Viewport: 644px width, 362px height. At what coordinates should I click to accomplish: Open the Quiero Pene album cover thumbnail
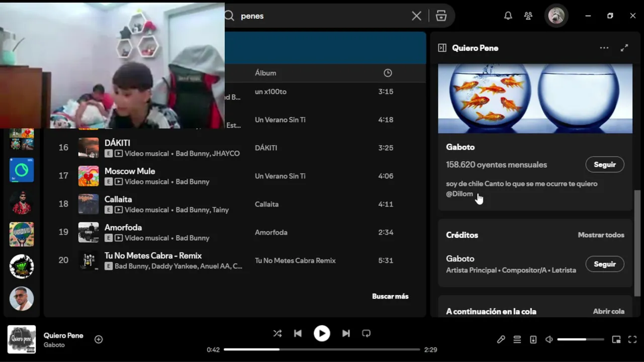click(22, 339)
